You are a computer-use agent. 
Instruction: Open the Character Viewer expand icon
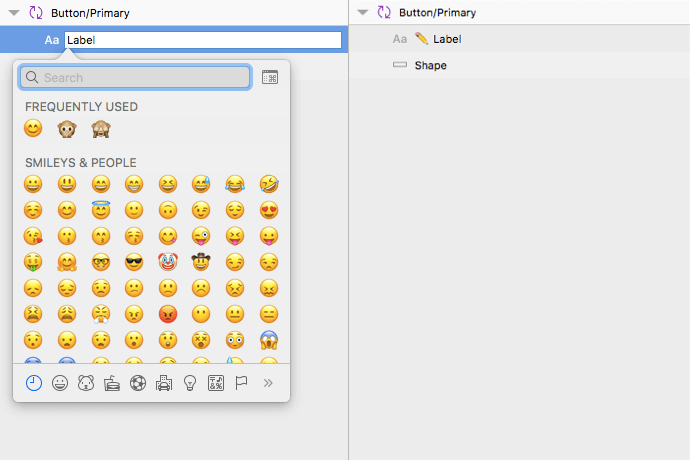point(270,77)
